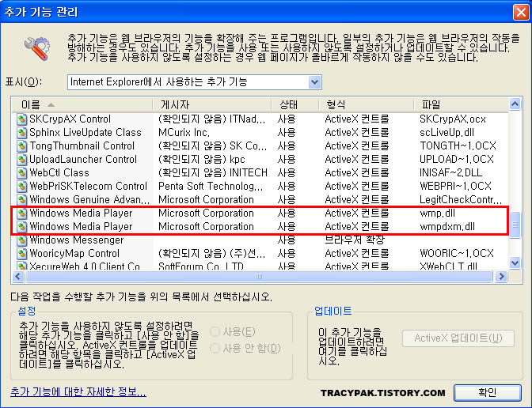The width and height of the screenshot is (532, 408).
Task: Click the Sphinx LiveUpdate Class row icon
Action: click(x=22, y=133)
